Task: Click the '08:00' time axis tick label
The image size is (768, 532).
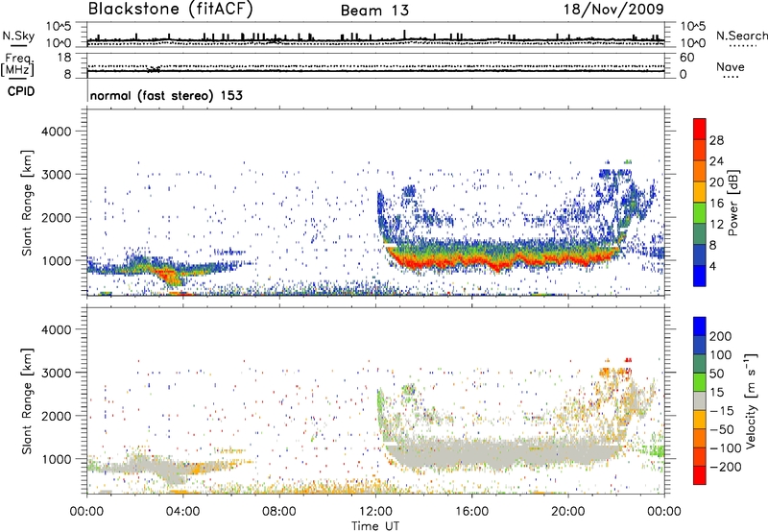Action: pos(279,512)
